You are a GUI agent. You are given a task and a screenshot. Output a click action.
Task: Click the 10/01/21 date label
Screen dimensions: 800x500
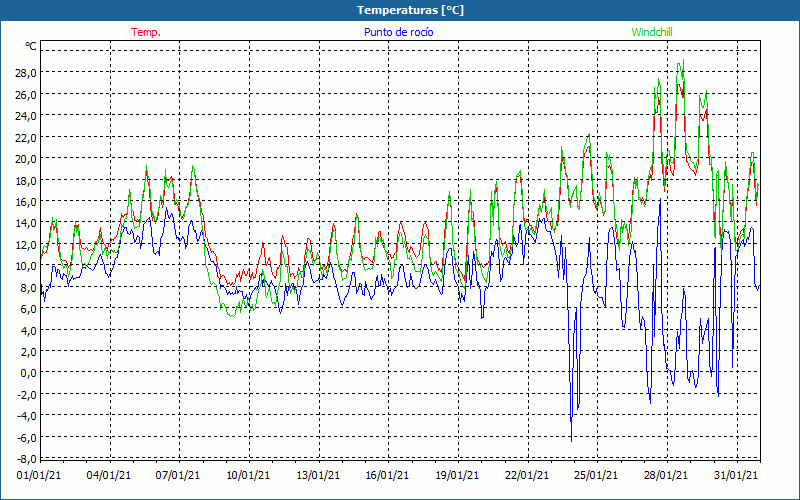click(248, 475)
